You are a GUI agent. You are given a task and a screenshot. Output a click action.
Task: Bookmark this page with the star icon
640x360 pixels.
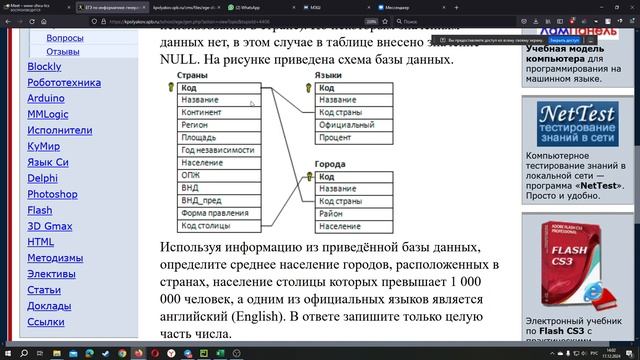(x=385, y=21)
